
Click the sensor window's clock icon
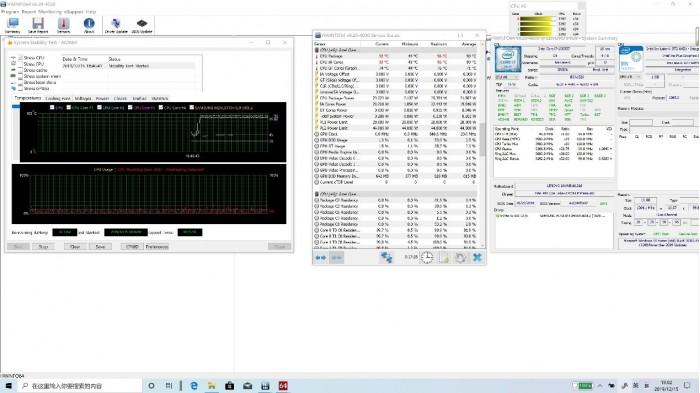pyautogui.click(x=427, y=257)
